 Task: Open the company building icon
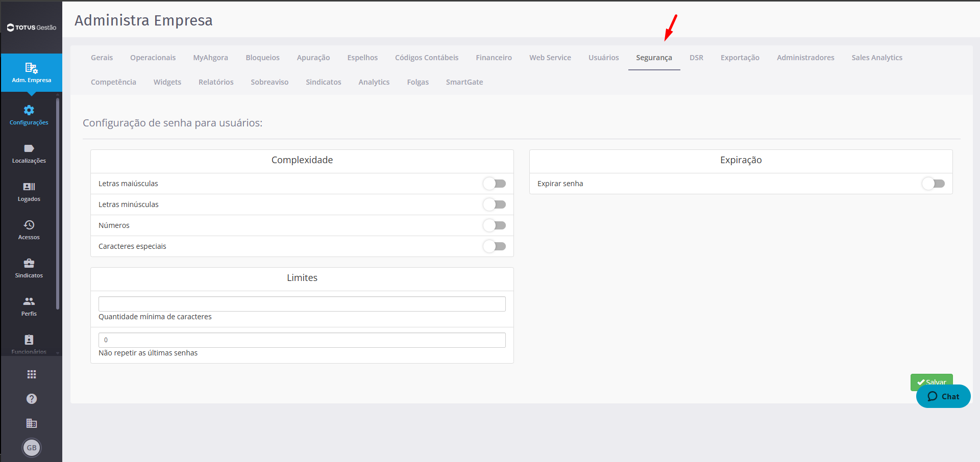(x=32, y=423)
